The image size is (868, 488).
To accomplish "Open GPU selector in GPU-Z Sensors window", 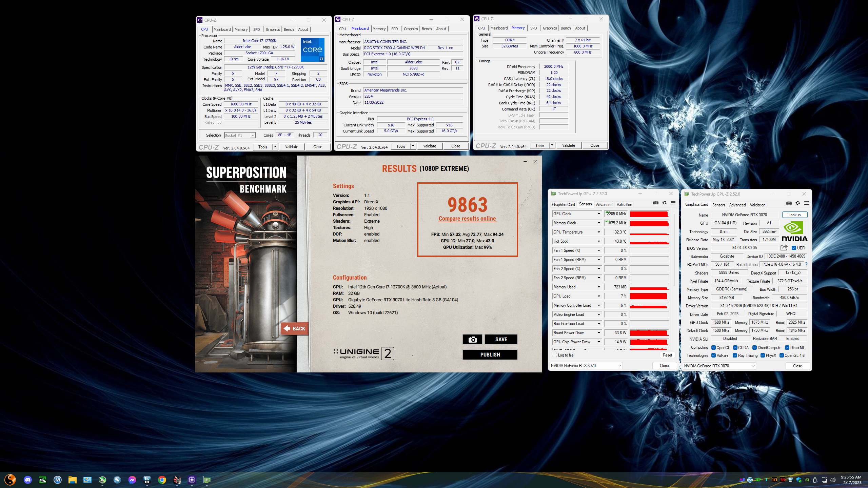I will 586,366.
